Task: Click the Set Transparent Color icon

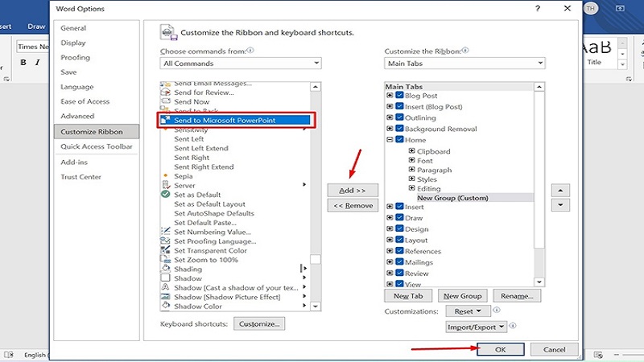Action: pos(166,250)
